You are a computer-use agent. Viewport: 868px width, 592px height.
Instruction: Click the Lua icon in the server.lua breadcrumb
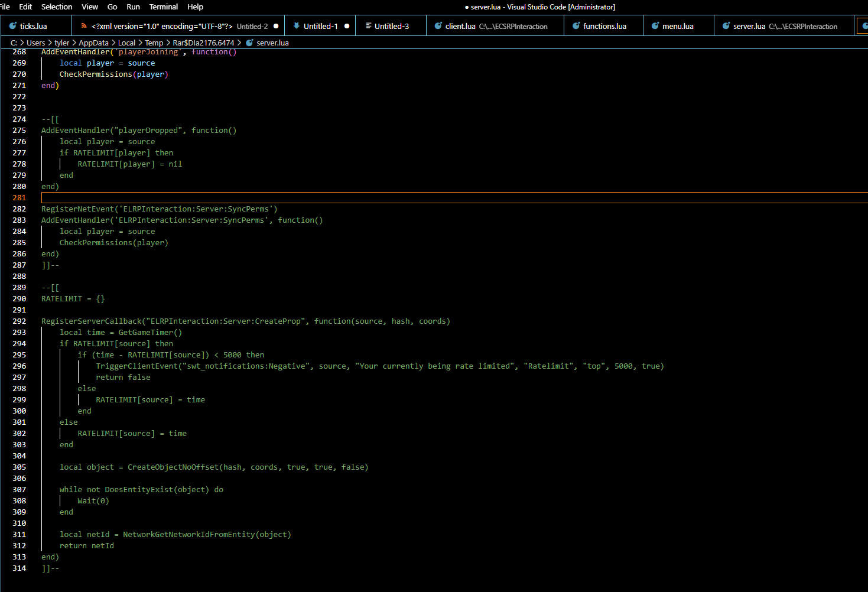249,43
